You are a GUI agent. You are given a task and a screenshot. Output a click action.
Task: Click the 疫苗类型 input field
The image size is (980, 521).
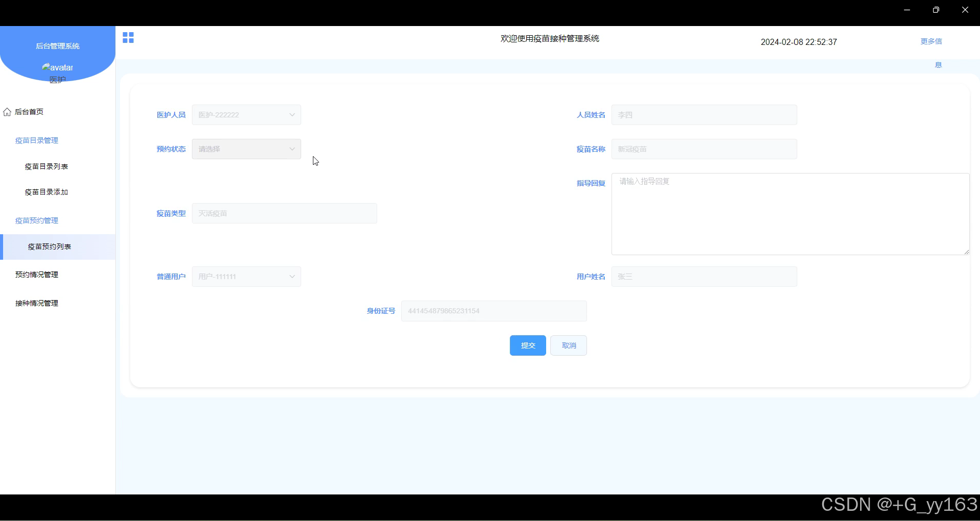285,213
